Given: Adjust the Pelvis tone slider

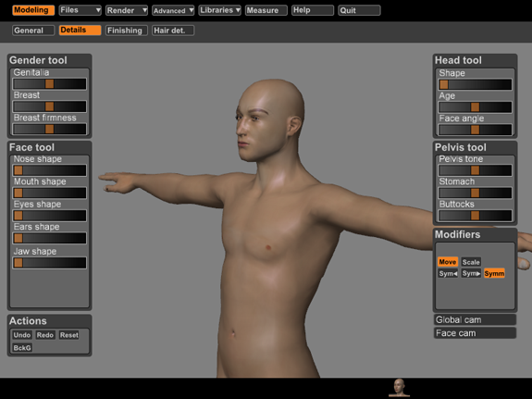Looking at the screenshot, I should point(475,170).
